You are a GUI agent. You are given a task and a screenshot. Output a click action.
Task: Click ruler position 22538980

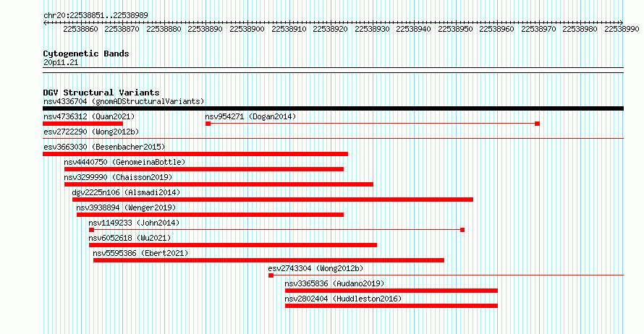pyautogui.click(x=580, y=29)
